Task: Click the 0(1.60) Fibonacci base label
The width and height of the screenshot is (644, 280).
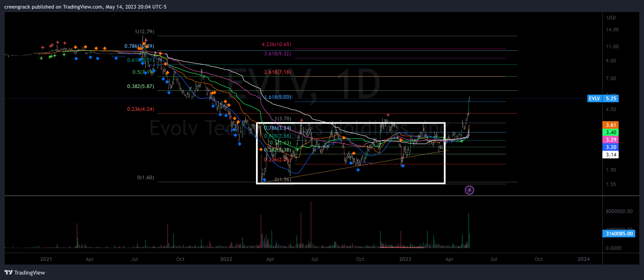Action: 146,178
